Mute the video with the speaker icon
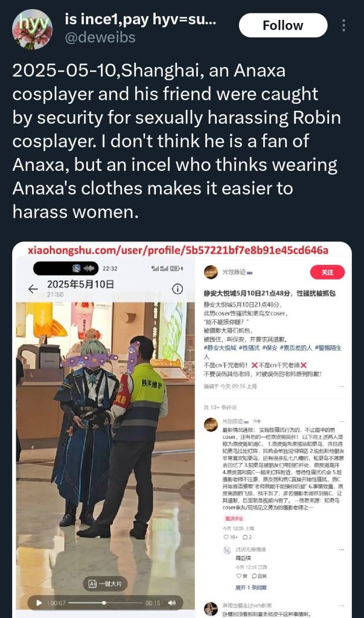The width and height of the screenshot is (364, 618). coord(172,603)
